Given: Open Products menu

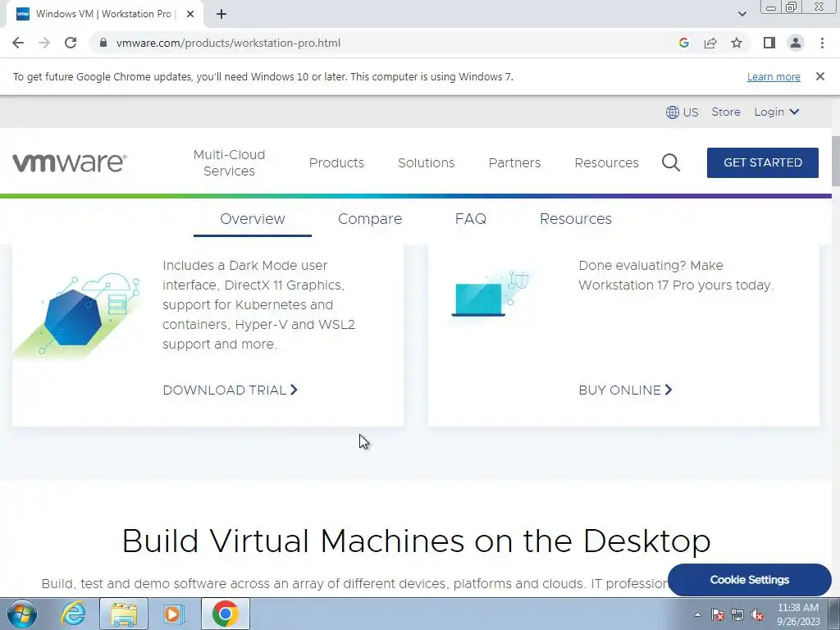Looking at the screenshot, I should [x=336, y=163].
